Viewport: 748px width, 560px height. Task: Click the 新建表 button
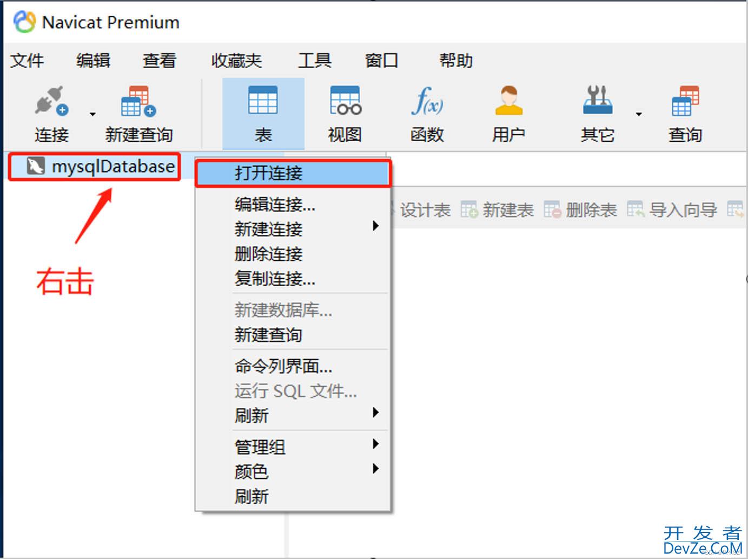497,210
